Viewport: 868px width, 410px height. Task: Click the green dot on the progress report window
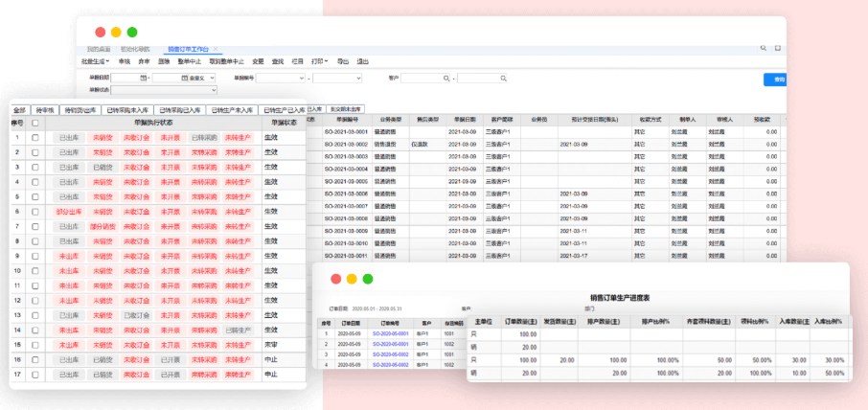pyautogui.click(x=368, y=279)
